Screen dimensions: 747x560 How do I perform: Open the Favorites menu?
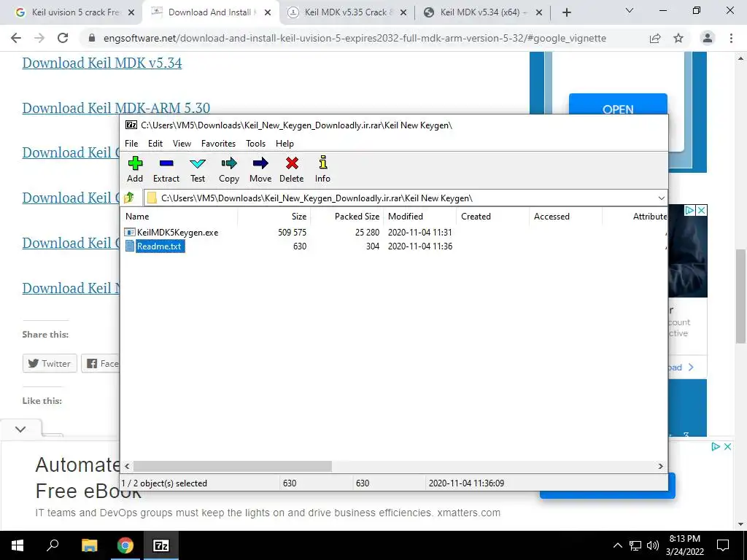coord(218,144)
